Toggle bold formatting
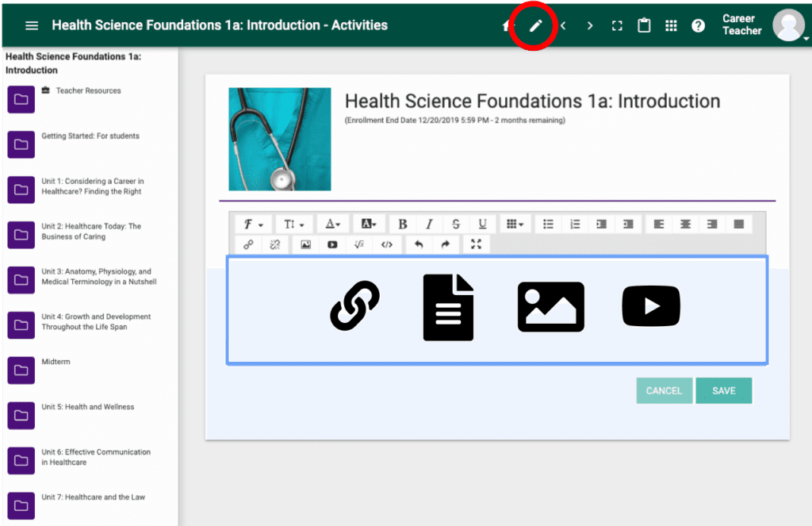This screenshot has width=812, height=526. click(x=403, y=225)
